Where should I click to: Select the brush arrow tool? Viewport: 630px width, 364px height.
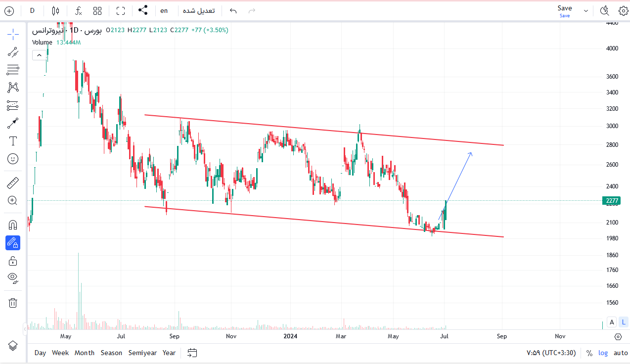(13, 123)
